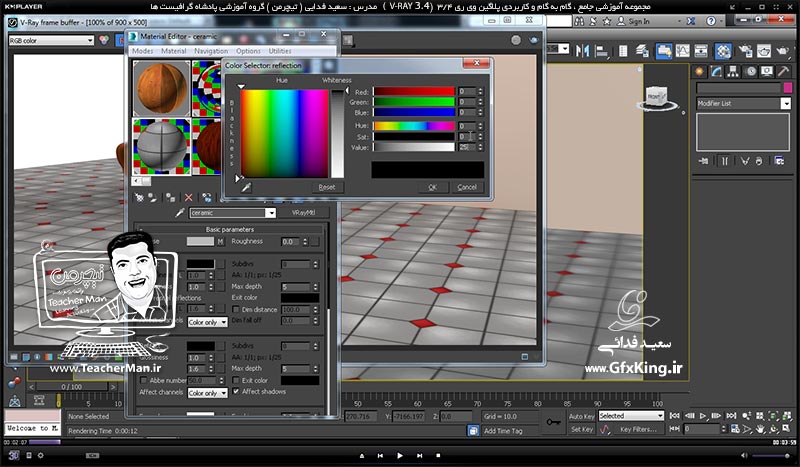
Task: Click Reset in Color Selector
Action: point(327,187)
